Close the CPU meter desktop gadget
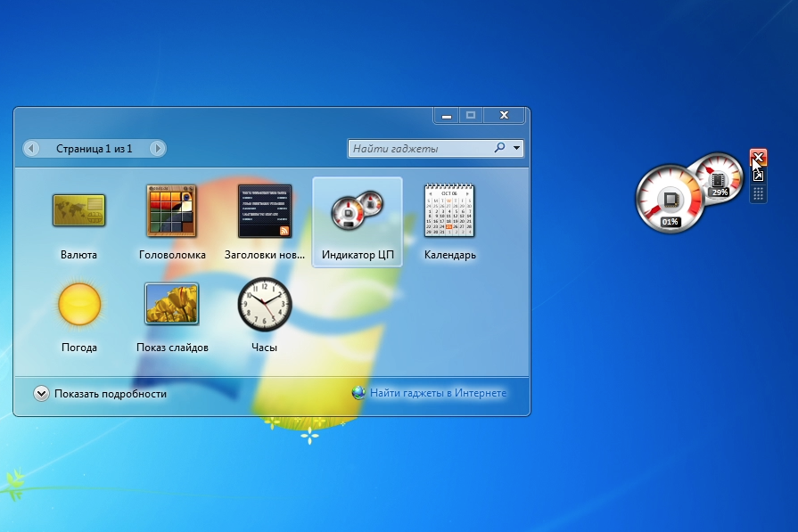The image size is (798, 532). tap(758, 157)
